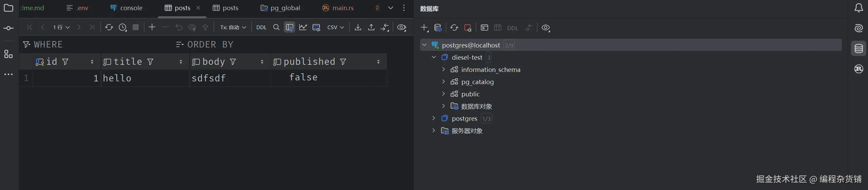The height and width of the screenshot is (190, 868).
Task: Open data source properties icon
Action: [x=438, y=28]
